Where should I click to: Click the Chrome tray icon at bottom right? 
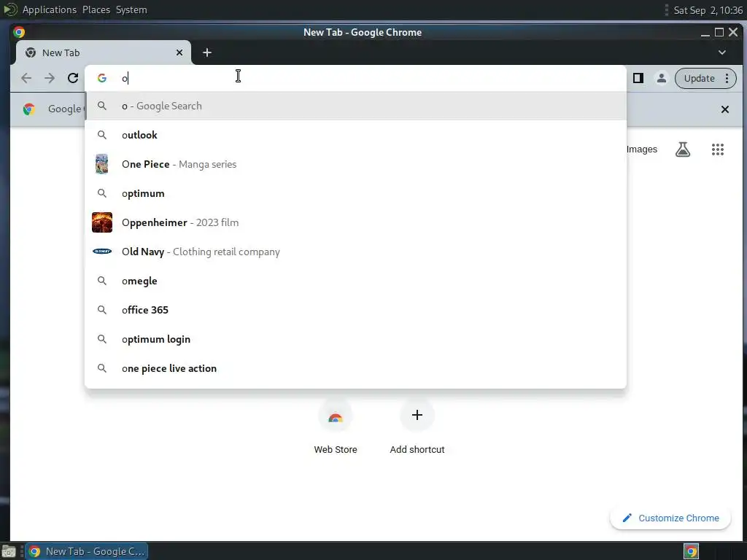click(691, 551)
